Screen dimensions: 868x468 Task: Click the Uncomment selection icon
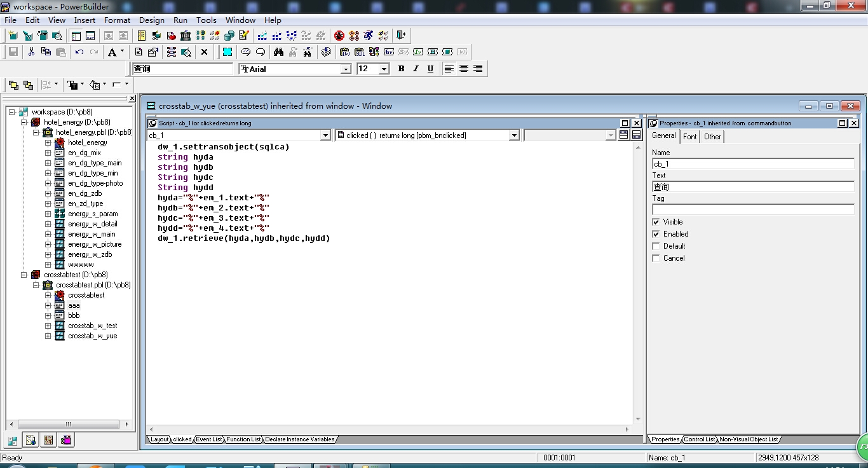(260, 52)
